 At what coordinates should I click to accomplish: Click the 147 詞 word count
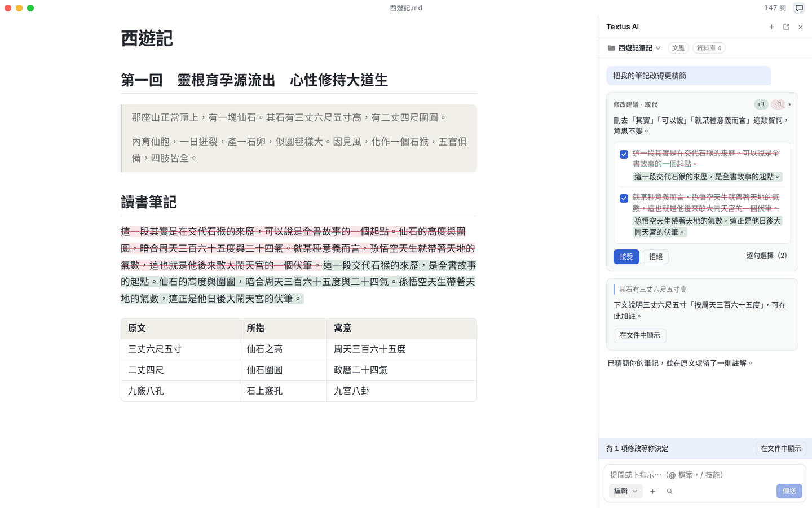click(775, 8)
